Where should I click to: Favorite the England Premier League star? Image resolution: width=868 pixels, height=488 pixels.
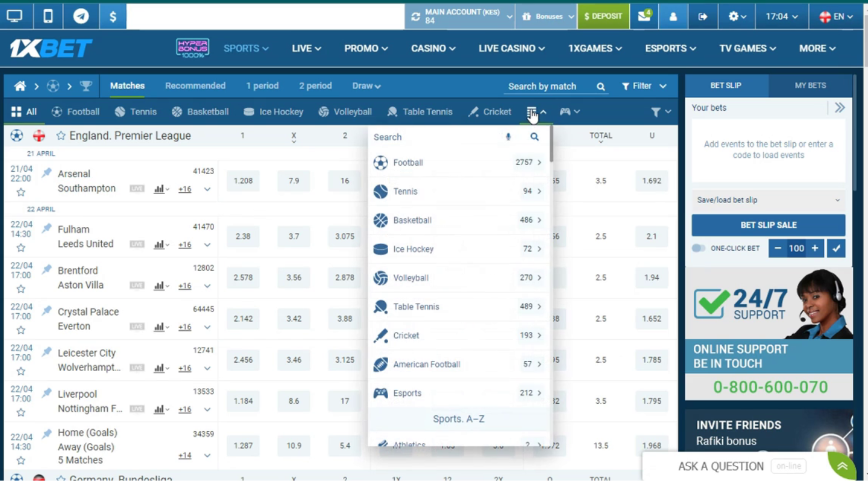pos(60,136)
